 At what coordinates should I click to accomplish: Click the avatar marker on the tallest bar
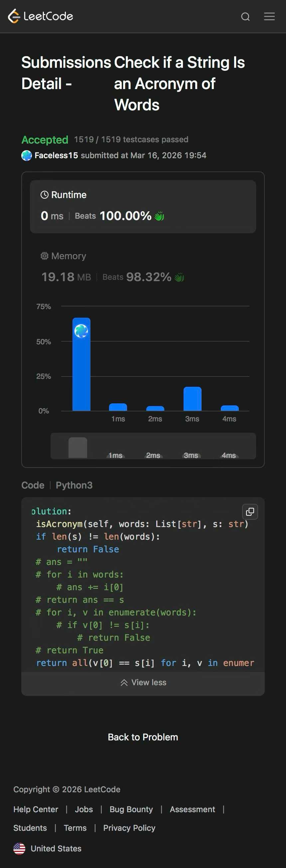click(81, 331)
